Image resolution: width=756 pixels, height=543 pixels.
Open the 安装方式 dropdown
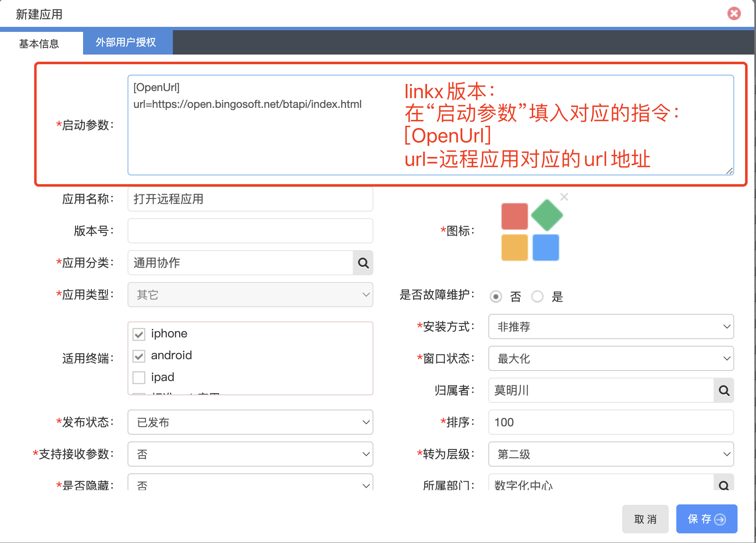[611, 326]
